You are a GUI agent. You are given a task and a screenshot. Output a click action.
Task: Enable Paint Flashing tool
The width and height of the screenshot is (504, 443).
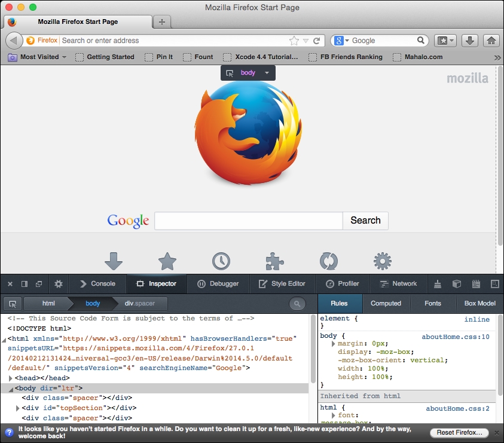point(438,283)
